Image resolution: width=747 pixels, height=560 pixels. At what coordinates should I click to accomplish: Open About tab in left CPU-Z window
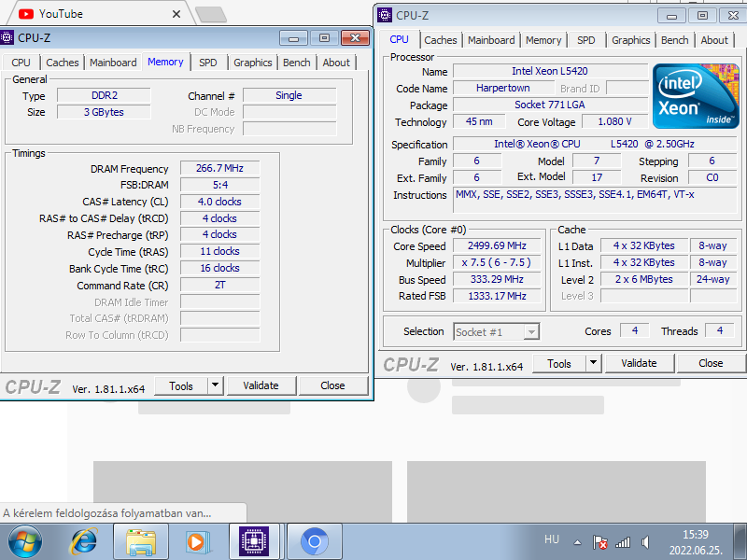tap(336, 63)
